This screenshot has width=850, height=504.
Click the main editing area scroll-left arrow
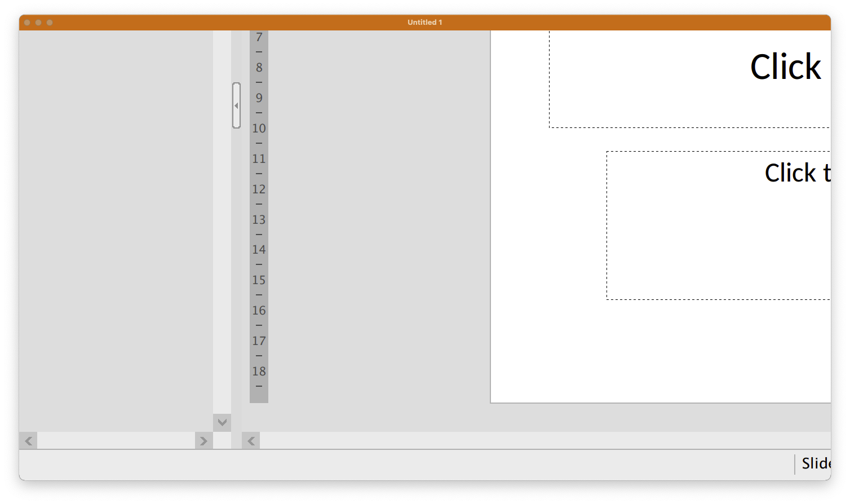pos(251,441)
